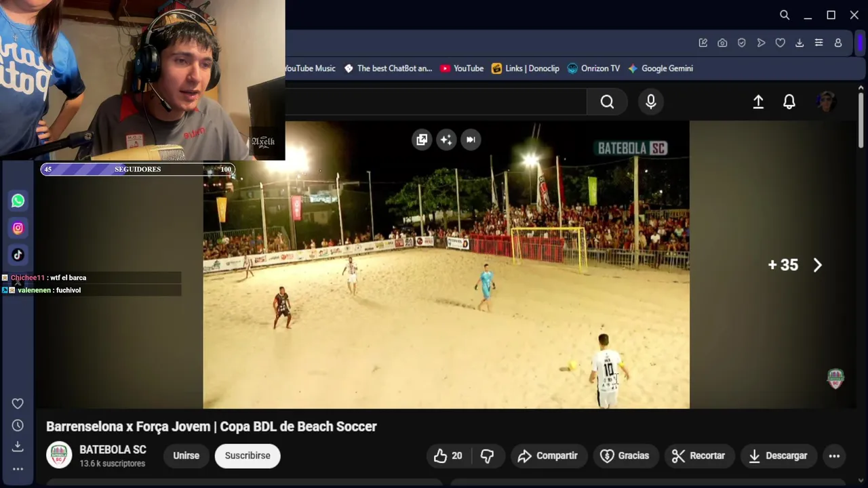The height and width of the screenshot is (488, 868).
Task: Open WhatsApp from the browser sidebar
Action: click(x=18, y=201)
